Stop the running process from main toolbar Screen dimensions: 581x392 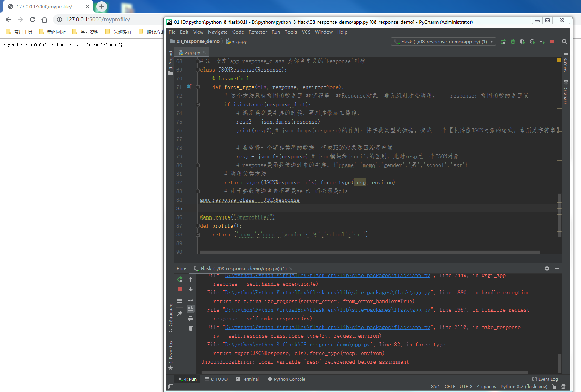(552, 42)
